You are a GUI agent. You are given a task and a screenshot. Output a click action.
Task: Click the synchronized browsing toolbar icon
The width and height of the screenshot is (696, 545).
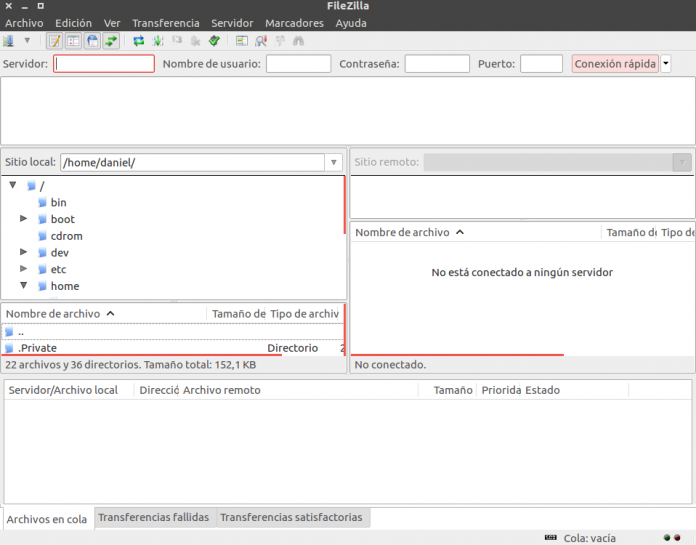279,41
